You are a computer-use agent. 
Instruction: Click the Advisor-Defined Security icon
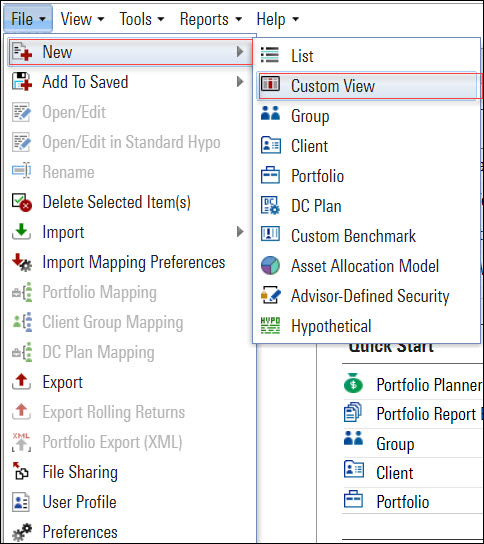[271, 295]
